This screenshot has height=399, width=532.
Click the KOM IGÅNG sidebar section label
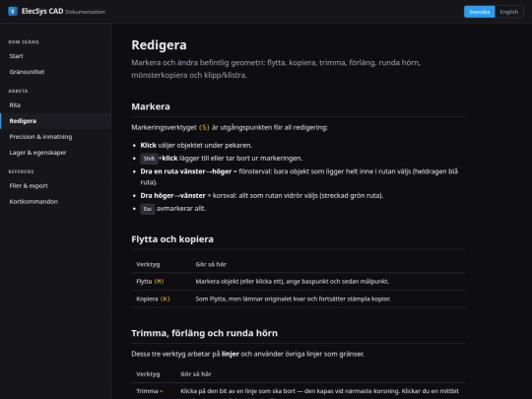pos(24,42)
